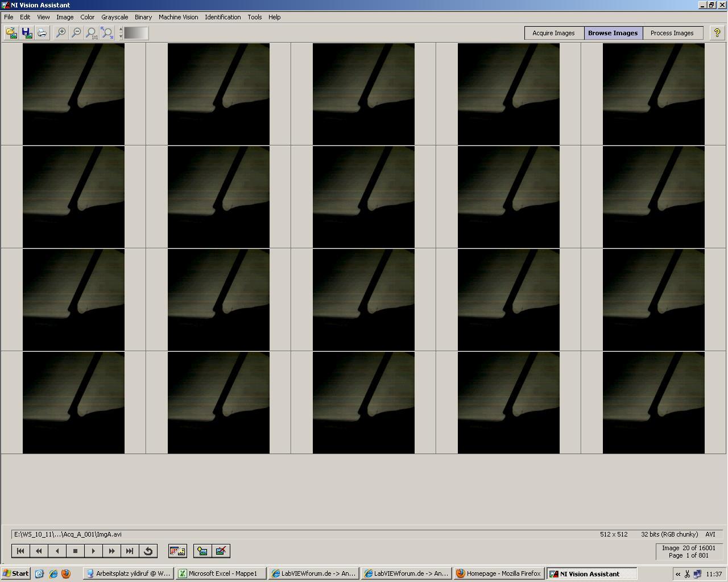Click the fast rewind button
Screen dimensions: 728x582
pyautogui.click(x=39, y=551)
